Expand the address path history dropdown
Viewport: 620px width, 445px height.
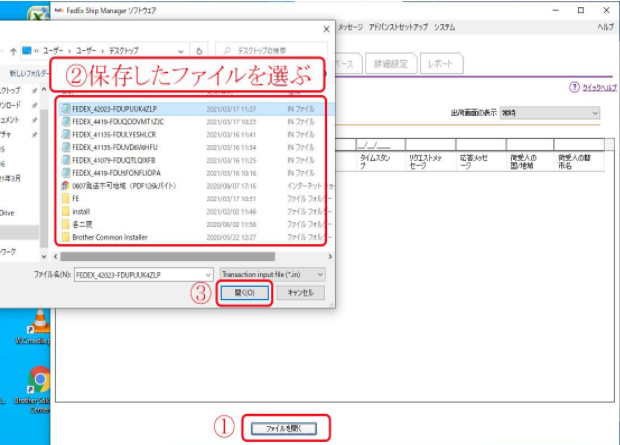pyautogui.click(x=181, y=51)
